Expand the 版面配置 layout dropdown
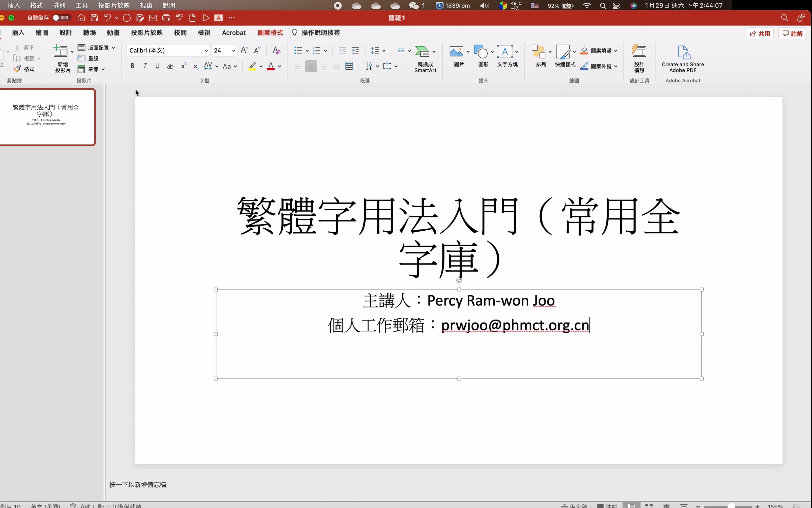 click(113, 48)
